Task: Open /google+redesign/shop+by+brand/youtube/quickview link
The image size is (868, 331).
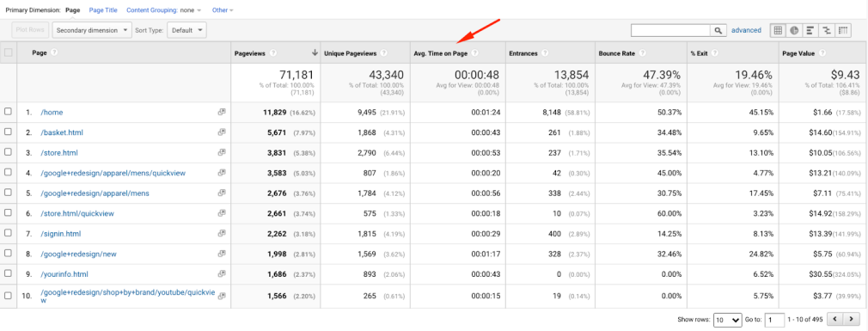Action: click(127, 296)
